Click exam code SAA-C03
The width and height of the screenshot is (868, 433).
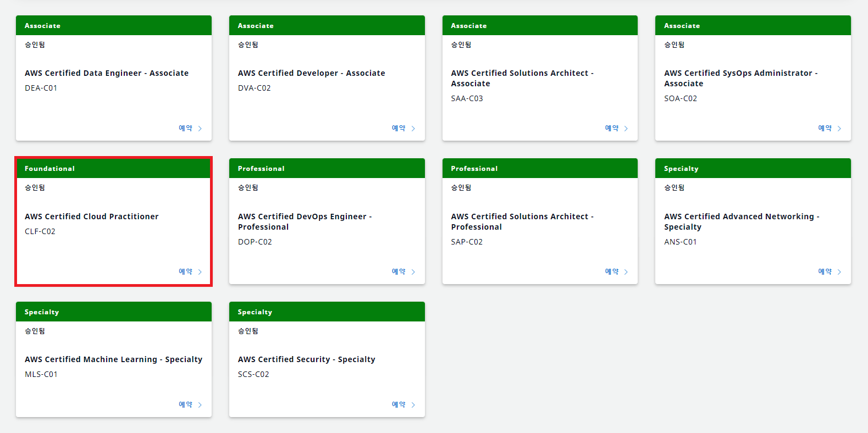[467, 98]
